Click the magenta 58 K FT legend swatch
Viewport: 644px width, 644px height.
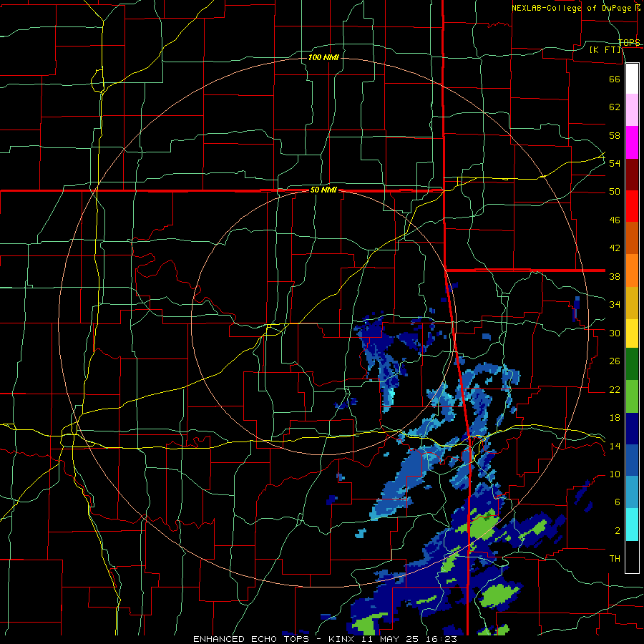click(632, 142)
